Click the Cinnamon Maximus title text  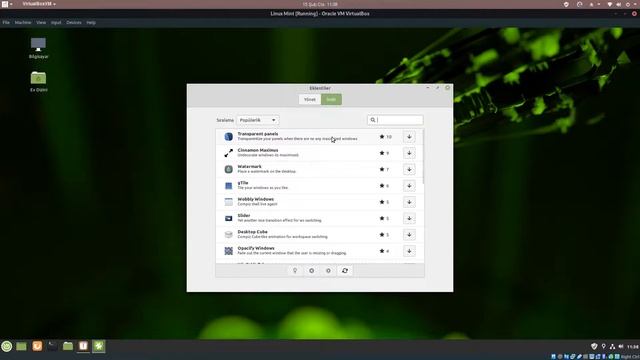click(x=258, y=150)
